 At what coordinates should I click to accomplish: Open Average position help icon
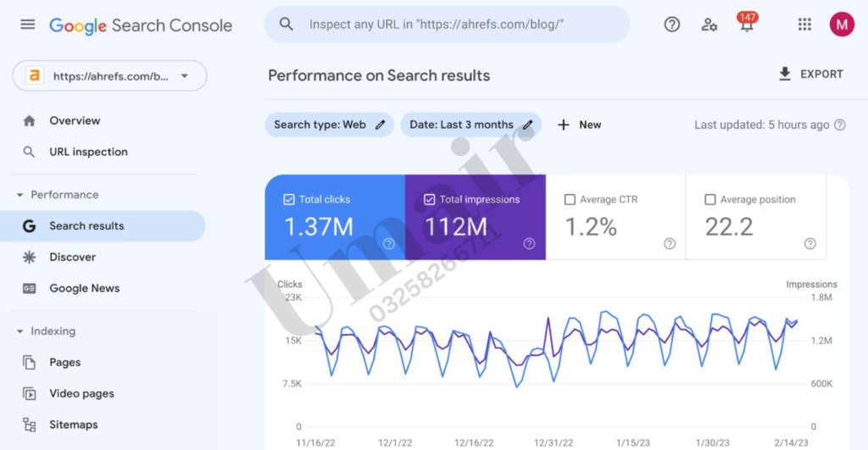[810, 243]
